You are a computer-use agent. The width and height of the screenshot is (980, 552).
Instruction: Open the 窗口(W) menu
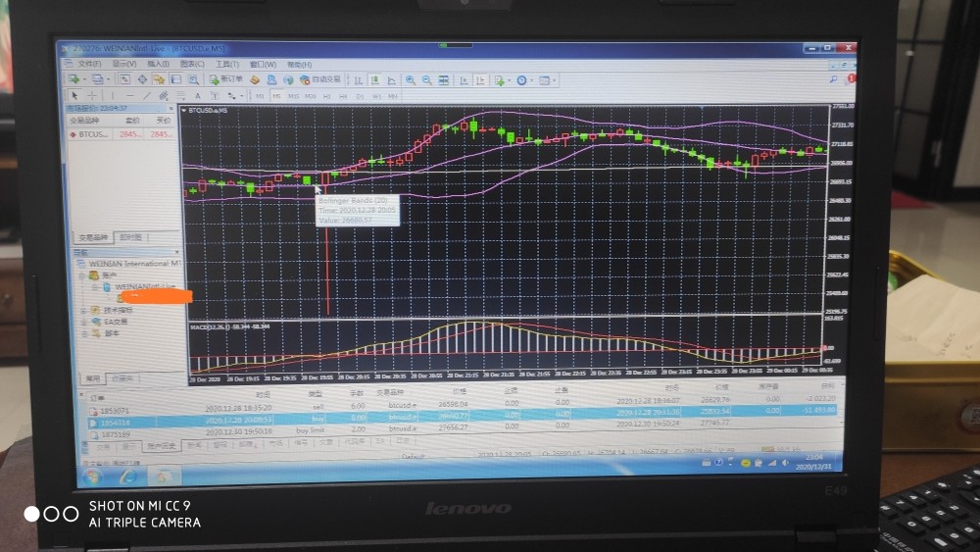[x=263, y=64]
